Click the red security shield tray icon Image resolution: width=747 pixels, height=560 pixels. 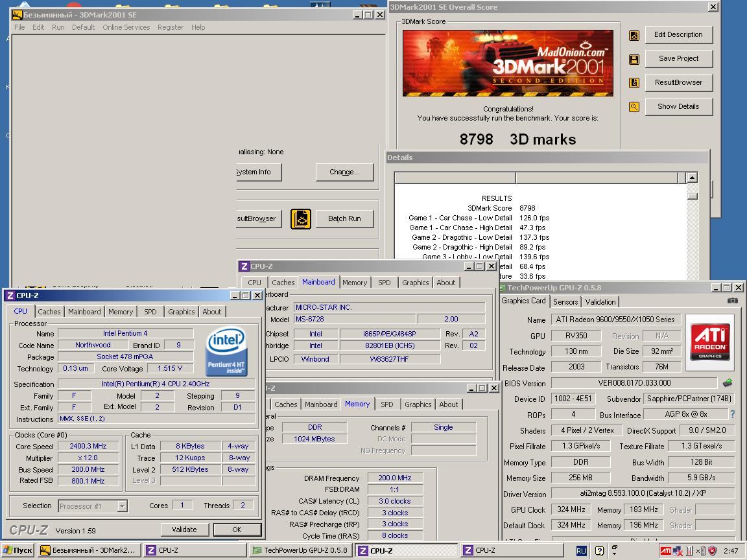pyautogui.click(x=712, y=551)
